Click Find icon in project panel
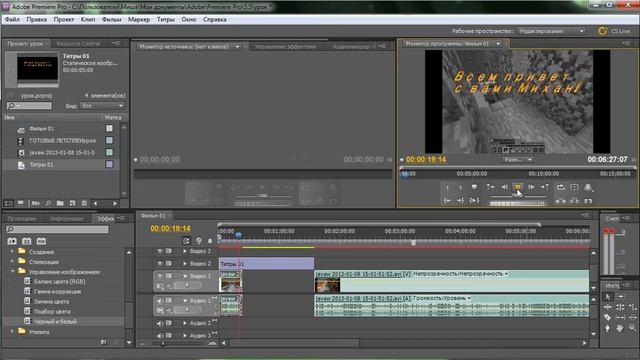Viewport: 640px width, 360px height. click(48, 203)
